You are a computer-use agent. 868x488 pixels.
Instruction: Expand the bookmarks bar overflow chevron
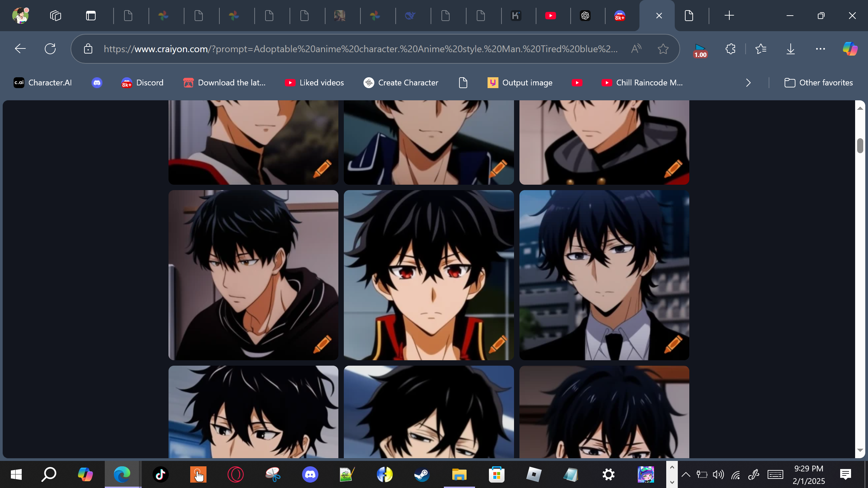(x=748, y=83)
